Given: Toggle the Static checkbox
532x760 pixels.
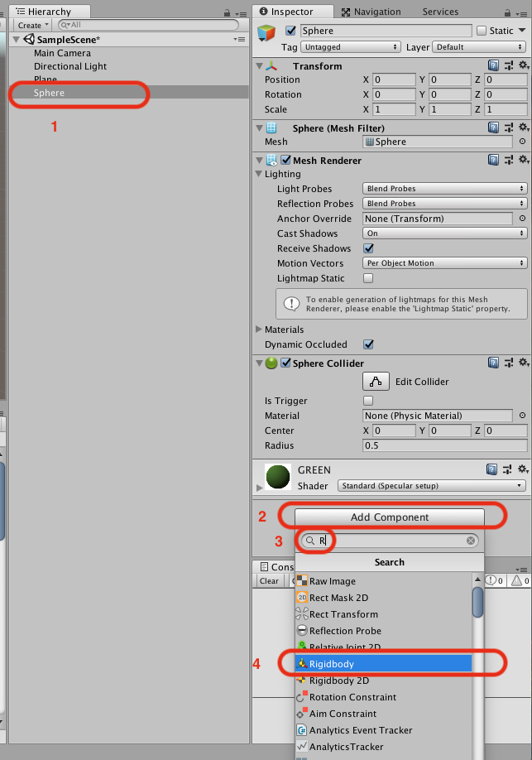Looking at the screenshot, I should 482,31.
